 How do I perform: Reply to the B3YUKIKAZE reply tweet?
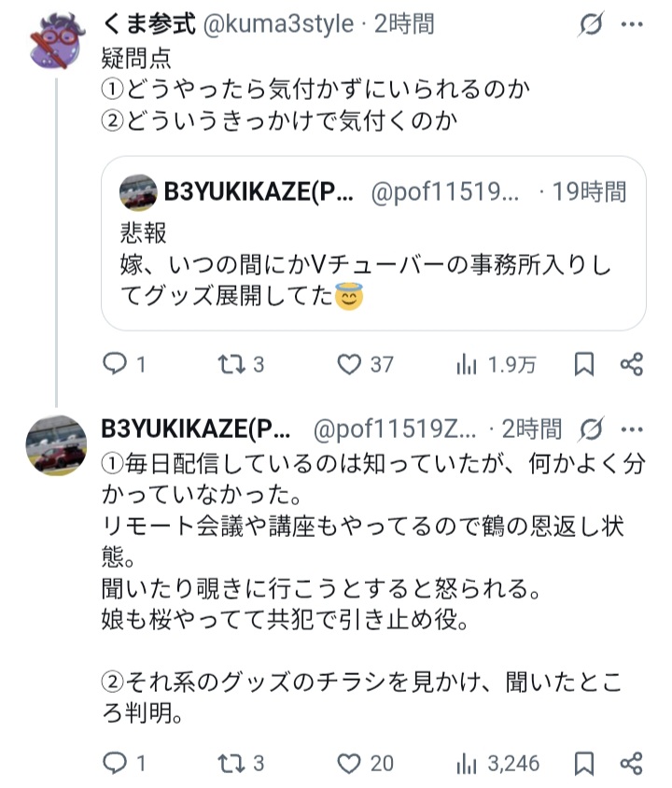tap(114, 763)
